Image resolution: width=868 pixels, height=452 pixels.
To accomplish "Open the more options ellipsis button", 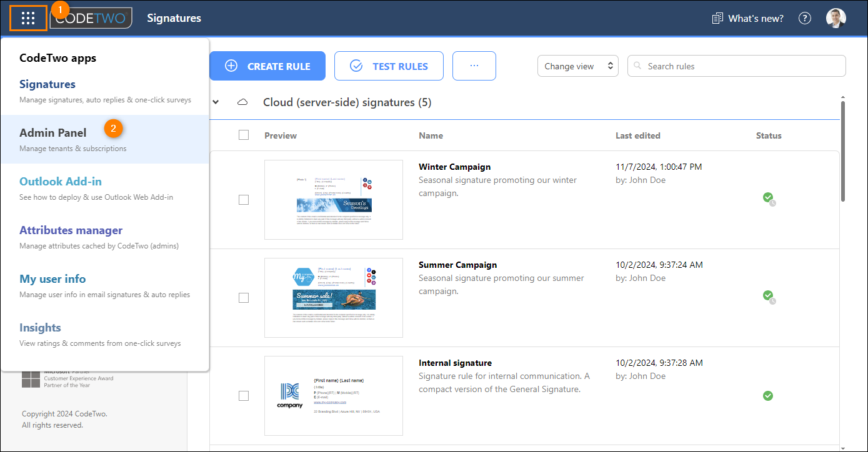I will tap(474, 66).
